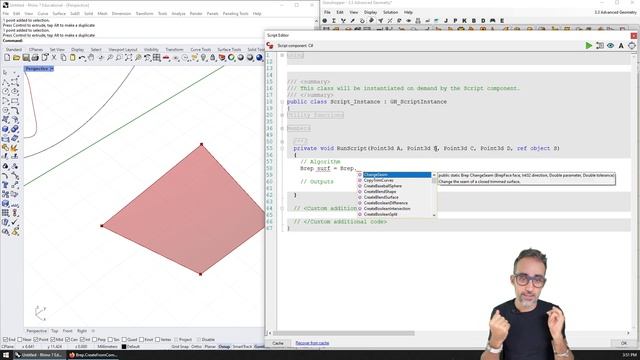Viewport: 640px width, 360px height.
Task: Click the Cache button in Script Editor
Action: pyautogui.click(x=278, y=343)
